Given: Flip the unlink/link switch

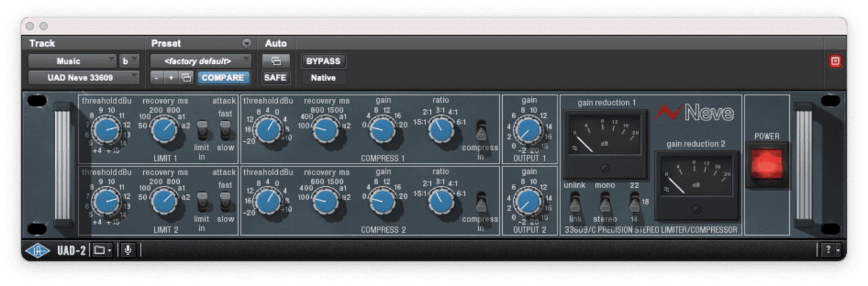Looking at the screenshot, I should click(x=575, y=202).
